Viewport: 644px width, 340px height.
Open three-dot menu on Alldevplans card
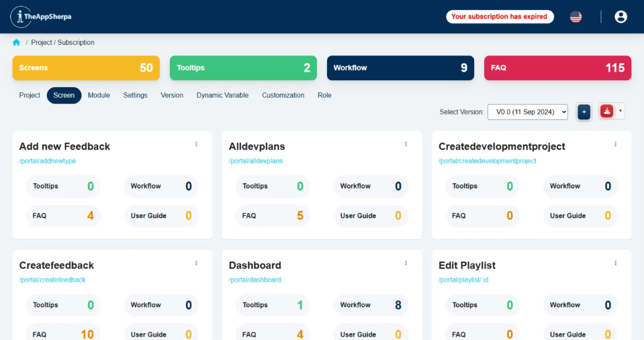[406, 144]
